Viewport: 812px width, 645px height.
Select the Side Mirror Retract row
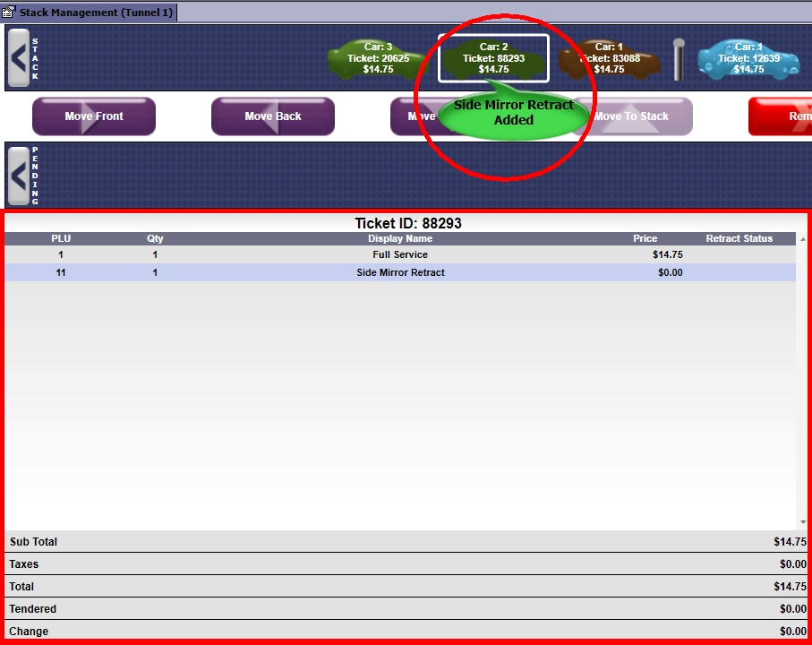click(x=399, y=272)
